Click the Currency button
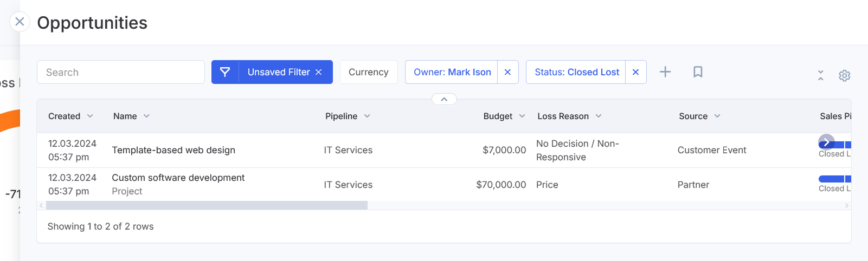Viewport: 868px width, 261px height. point(369,72)
